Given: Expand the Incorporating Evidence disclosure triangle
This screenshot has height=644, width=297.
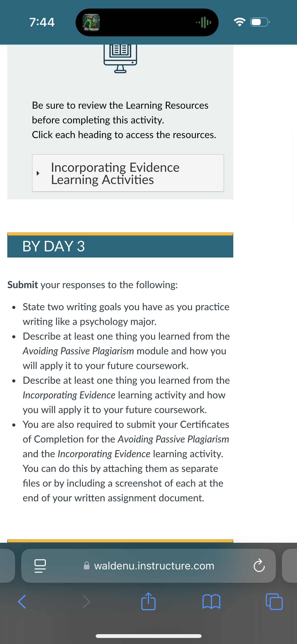Looking at the screenshot, I should coord(38,173).
